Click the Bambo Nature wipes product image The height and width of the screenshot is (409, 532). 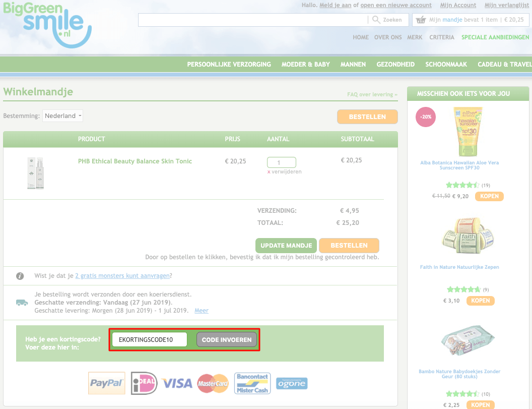point(468,340)
